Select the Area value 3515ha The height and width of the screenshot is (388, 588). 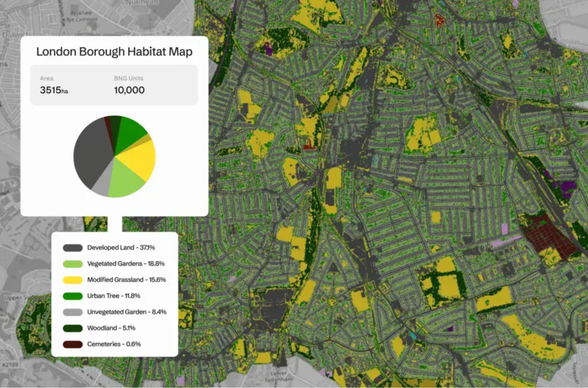(x=54, y=90)
